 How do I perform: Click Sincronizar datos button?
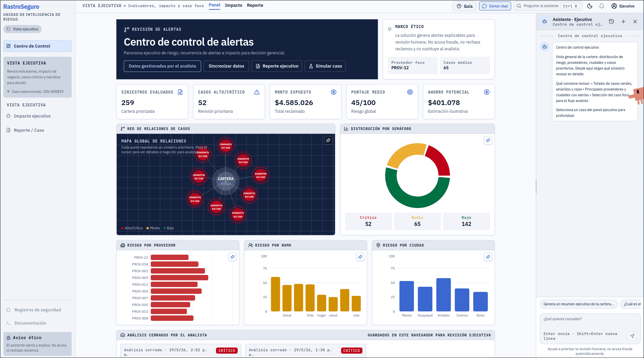[226, 66]
